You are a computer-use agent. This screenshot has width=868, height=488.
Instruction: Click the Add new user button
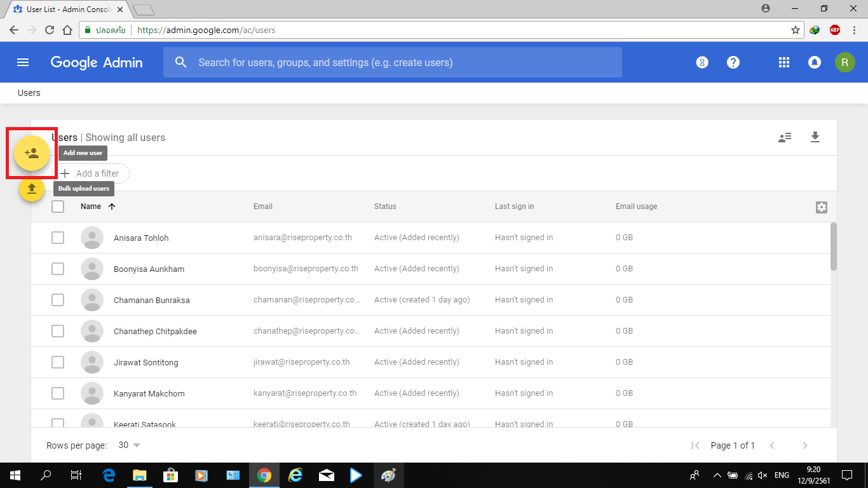(31, 153)
